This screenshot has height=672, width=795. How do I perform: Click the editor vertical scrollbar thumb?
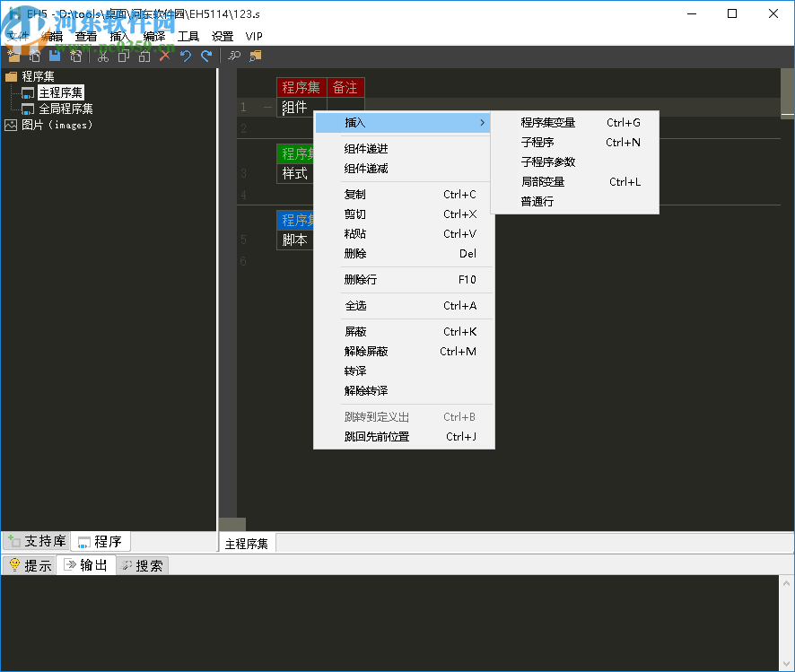[x=788, y=92]
